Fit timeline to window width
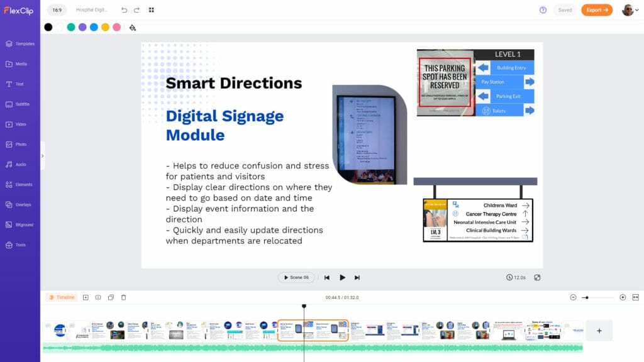This screenshot has width=644, height=362. click(636, 297)
